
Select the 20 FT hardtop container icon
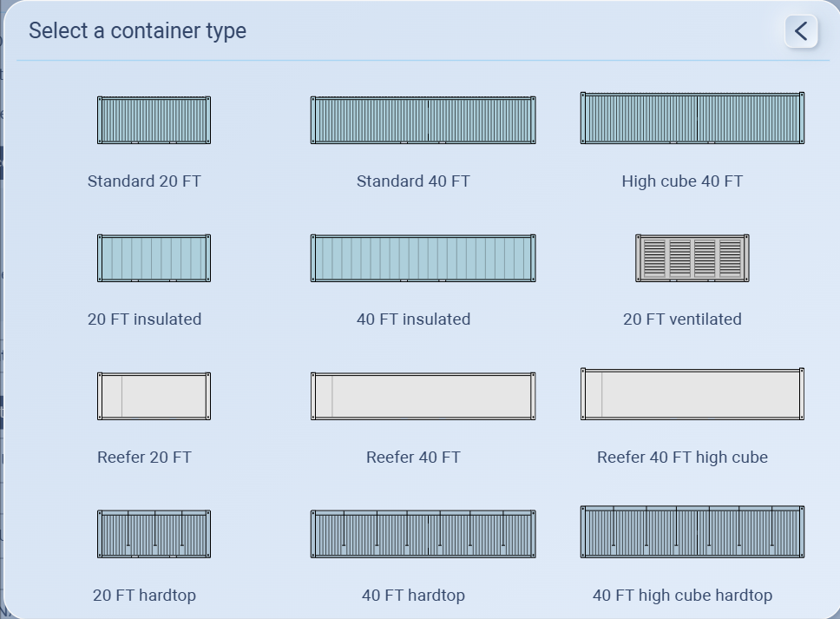tap(154, 534)
